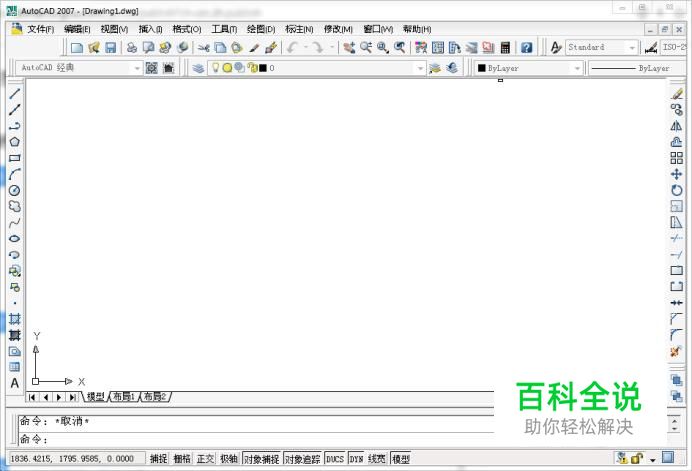Expand the redo history arrow
Image resolution: width=692 pixels, height=471 pixels.
pyautogui.click(x=331, y=47)
